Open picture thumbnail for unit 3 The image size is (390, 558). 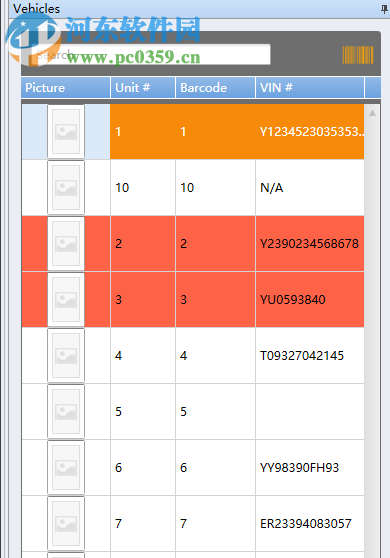(66, 299)
